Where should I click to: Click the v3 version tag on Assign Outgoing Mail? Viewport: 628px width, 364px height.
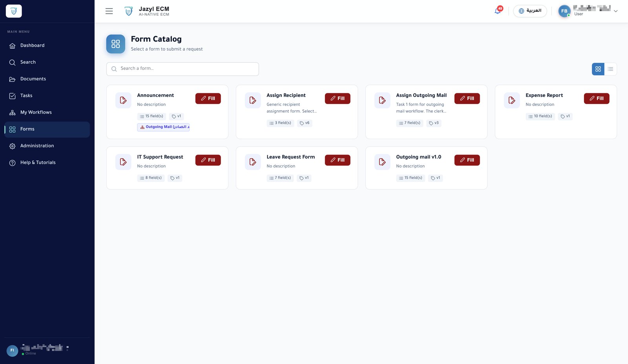(x=434, y=123)
